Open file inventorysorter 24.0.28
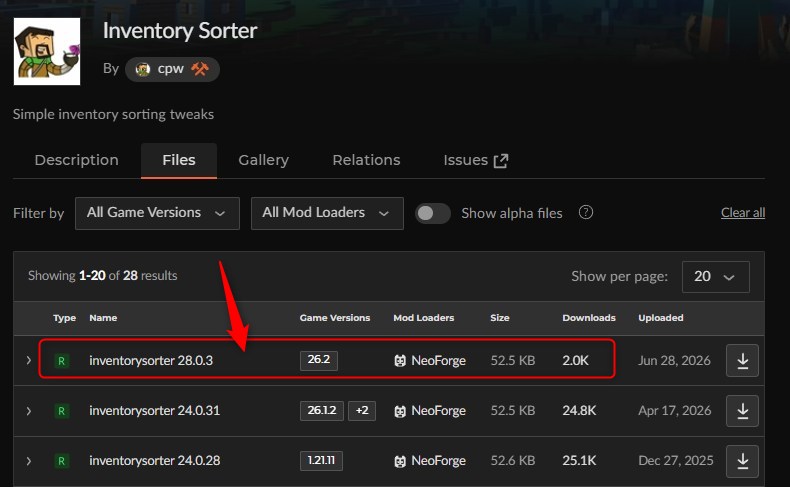The image size is (790, 487). tap(155, 460)
